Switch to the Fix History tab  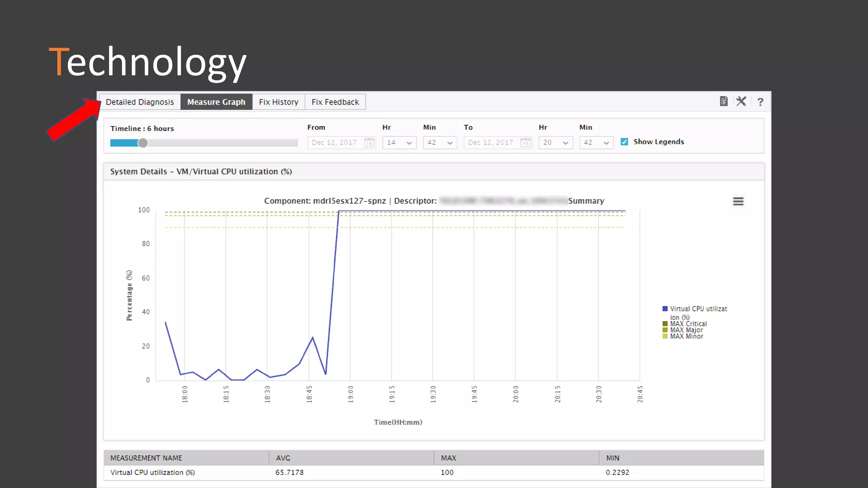278,102
